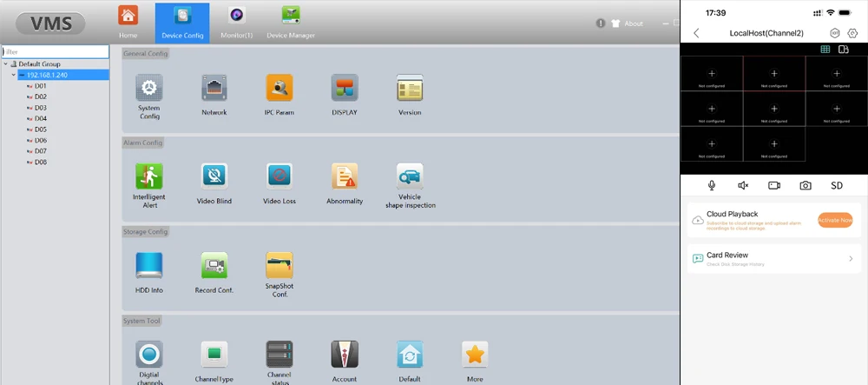This screenshot has width=868, height=385.
Task: Open the Monitor(1) tab
Action: tap(236, 22)
